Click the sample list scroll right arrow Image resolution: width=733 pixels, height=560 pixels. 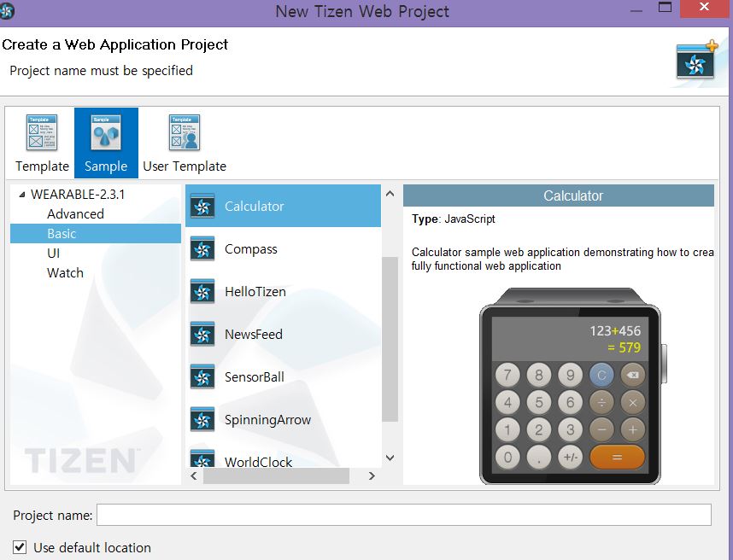coord(372,476)
